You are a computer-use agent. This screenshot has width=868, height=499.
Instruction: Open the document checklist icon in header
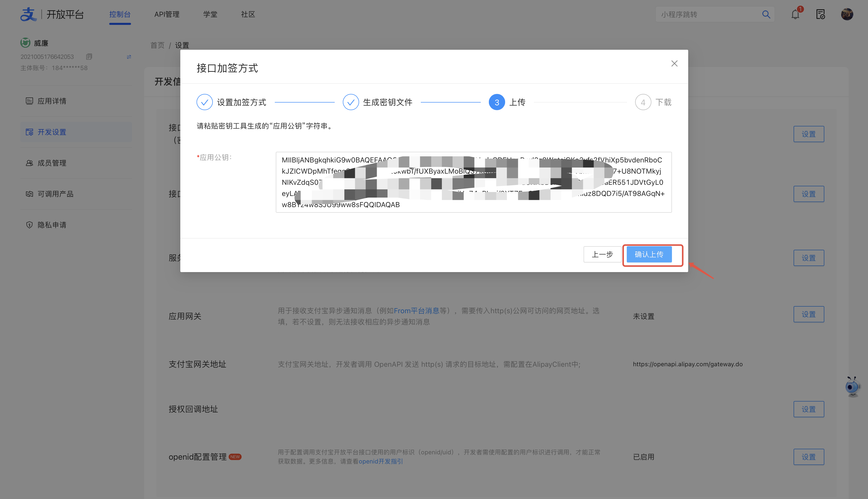click(821, 14)
